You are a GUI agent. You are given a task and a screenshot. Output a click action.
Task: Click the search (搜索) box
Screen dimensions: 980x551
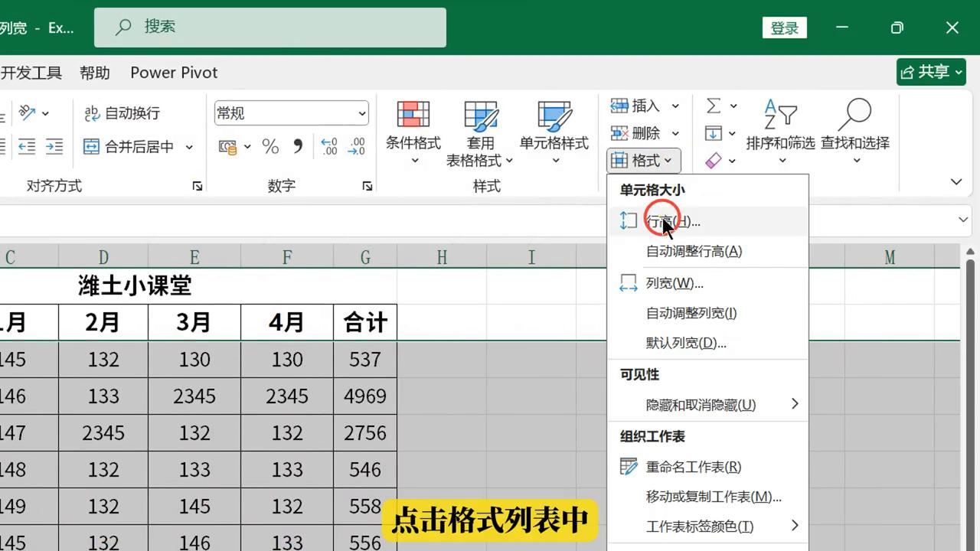[270, 28]
